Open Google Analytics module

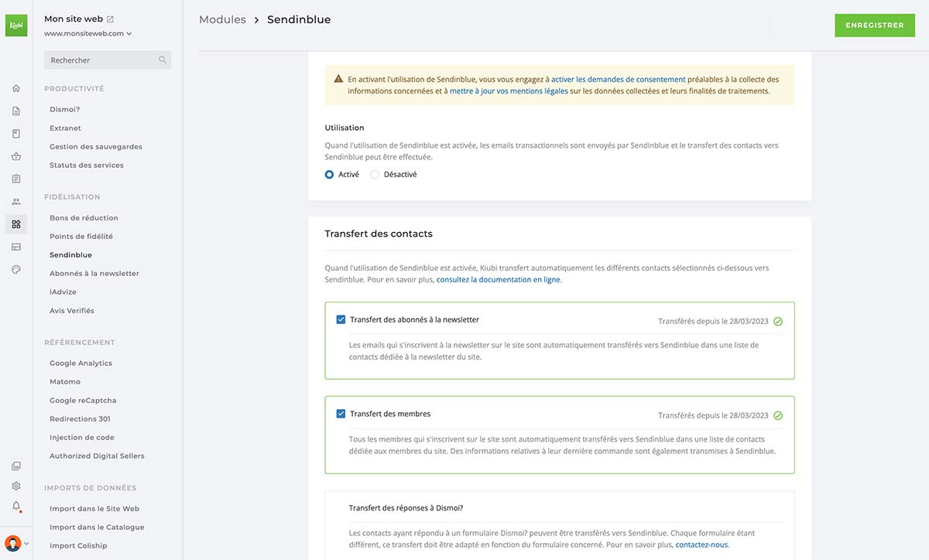(x=81, y=364)
